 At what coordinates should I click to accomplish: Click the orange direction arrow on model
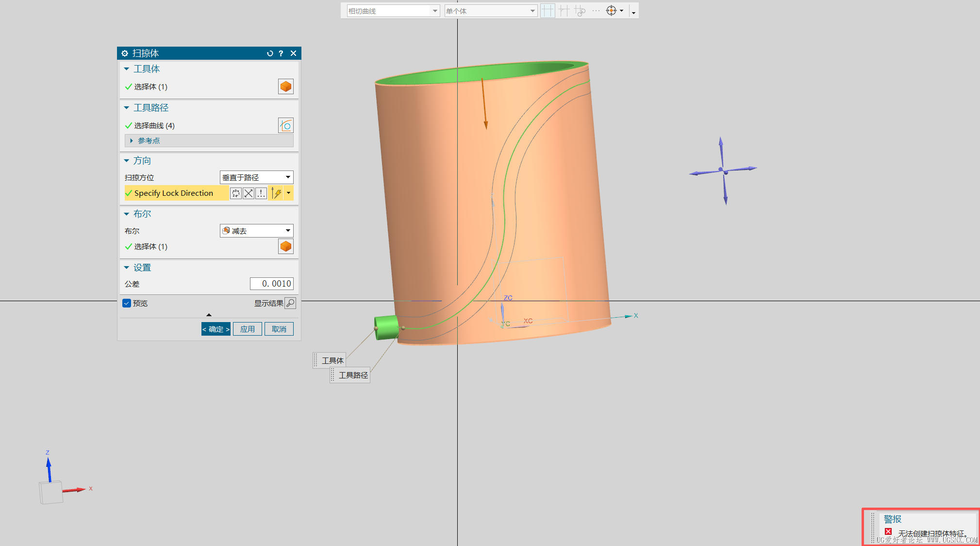coord(484,103)
